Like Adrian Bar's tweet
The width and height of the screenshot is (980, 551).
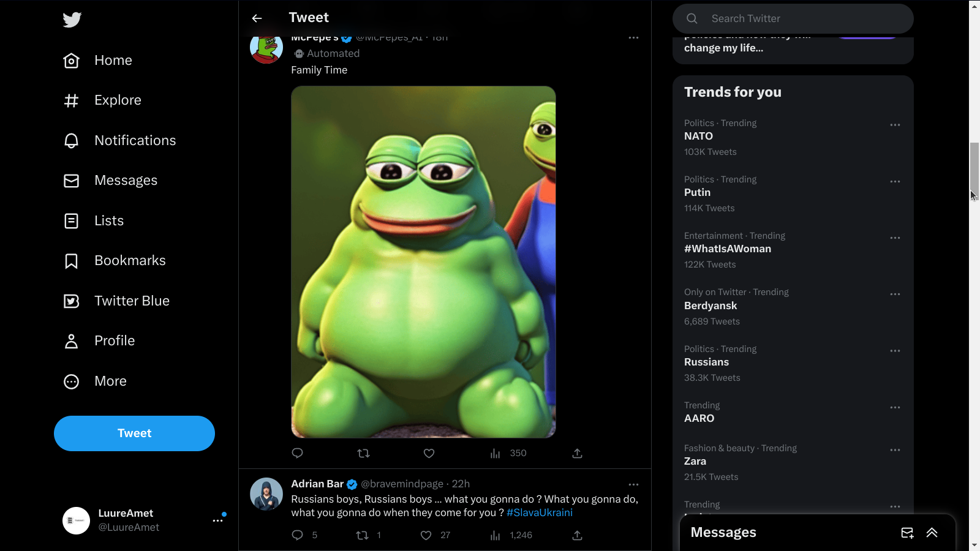click(x=426, y=535)
